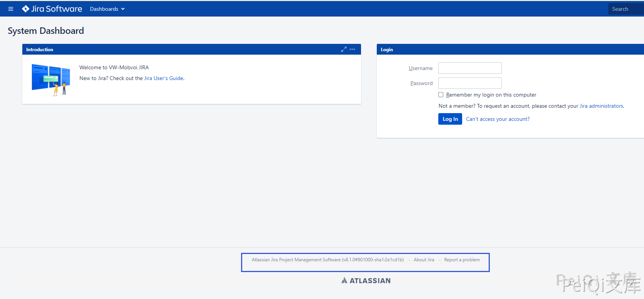
Task: Focus the Password input field
Action: [x=470, y=83]
